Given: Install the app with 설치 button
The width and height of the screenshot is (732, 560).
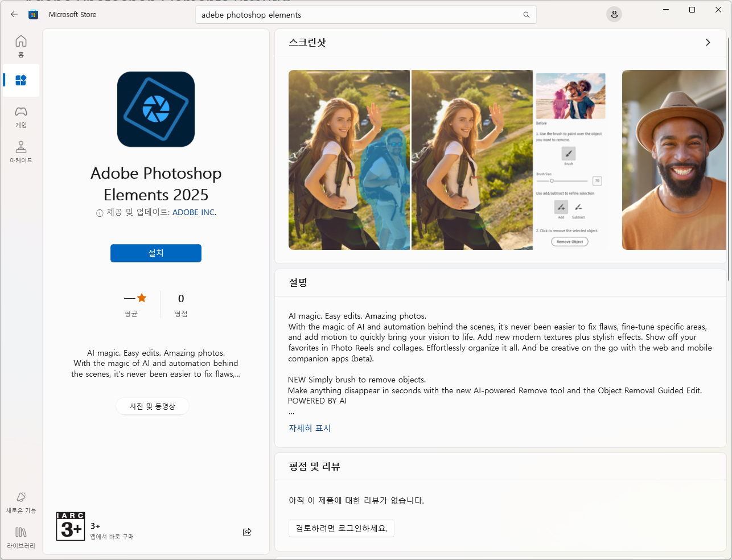Looking at the screenshot, I should (156, 253).
